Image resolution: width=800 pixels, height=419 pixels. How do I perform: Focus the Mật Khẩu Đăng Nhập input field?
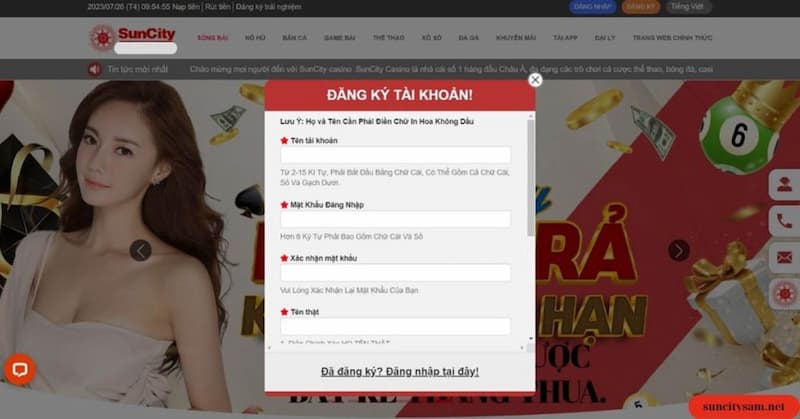click(395, 219)
